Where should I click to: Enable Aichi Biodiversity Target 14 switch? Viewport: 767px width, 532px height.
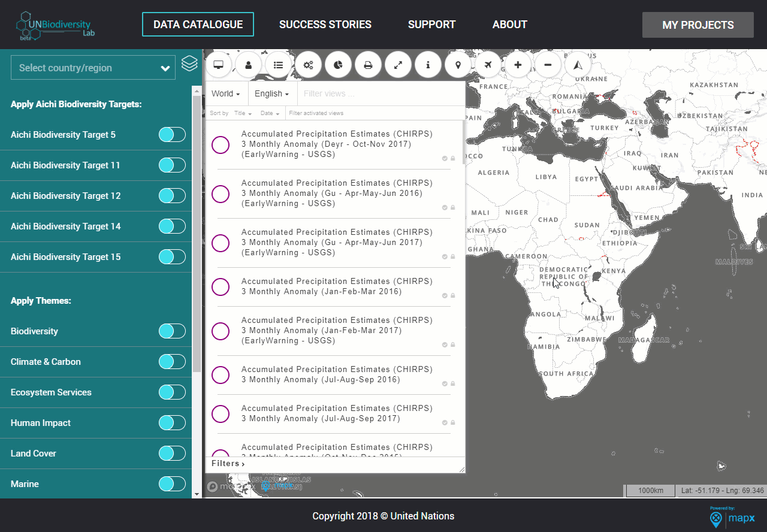coord(172,226)
